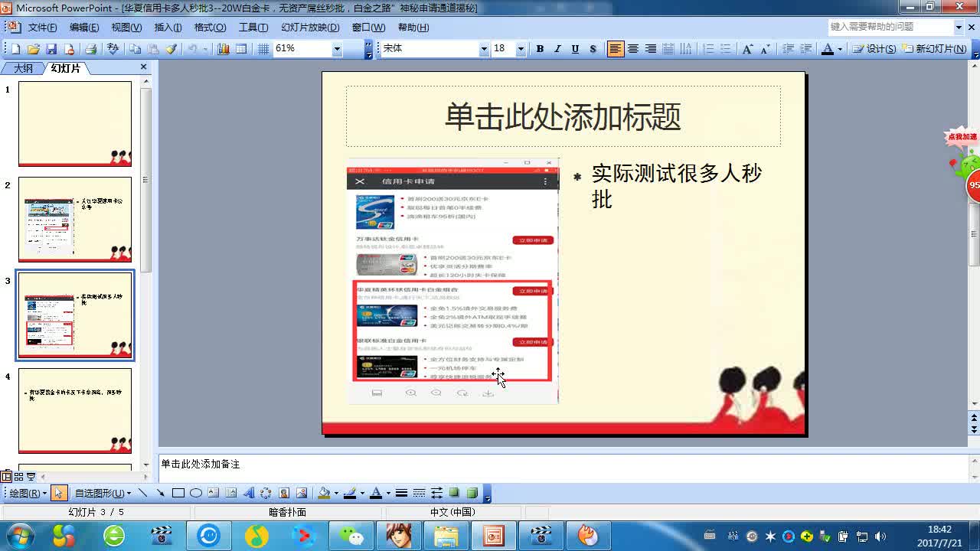Insert a table using the toolbar icon

click(240, 51)
